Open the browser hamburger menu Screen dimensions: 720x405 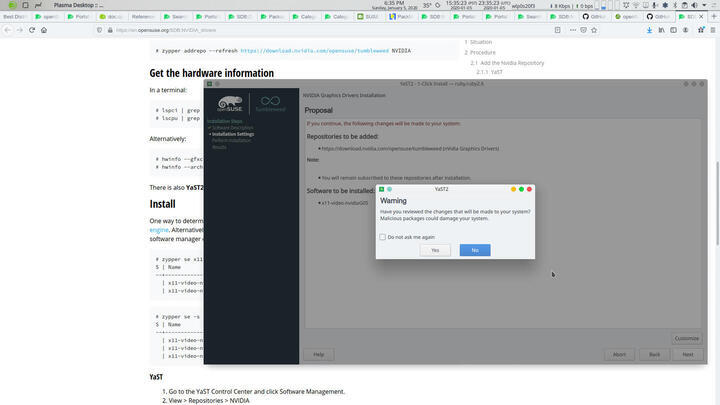pyautogui.click(x=713, y=30)
